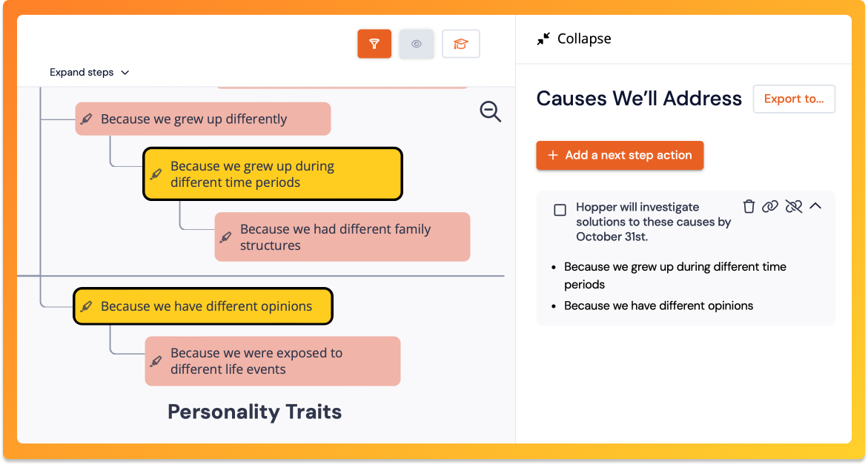Image resolution: width=868 pixels, height=465 pixels.
Task: Toggle highlight on 'different opinions' cause
Action: (x=87, y=306)
